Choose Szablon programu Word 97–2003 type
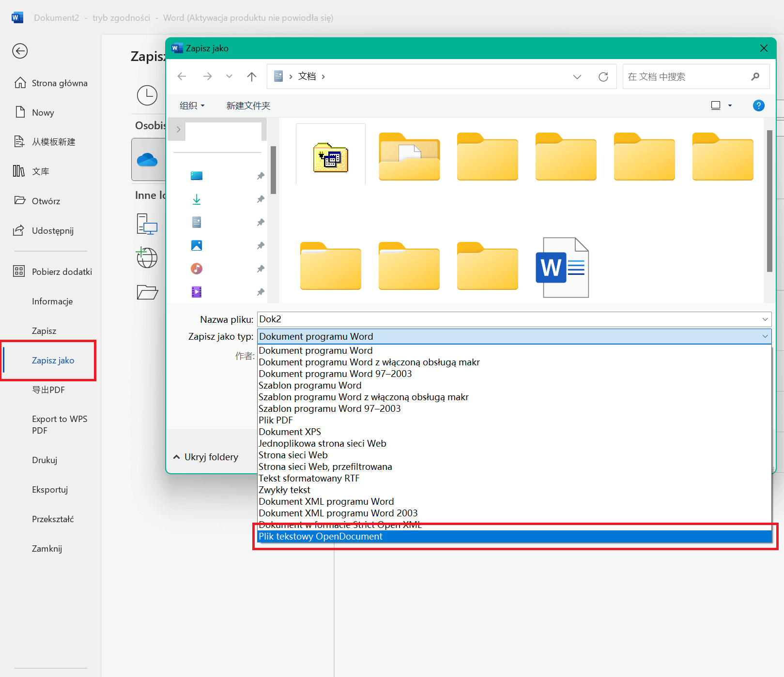This screenshot has width=784, height=677. click(x=514, y=408)
